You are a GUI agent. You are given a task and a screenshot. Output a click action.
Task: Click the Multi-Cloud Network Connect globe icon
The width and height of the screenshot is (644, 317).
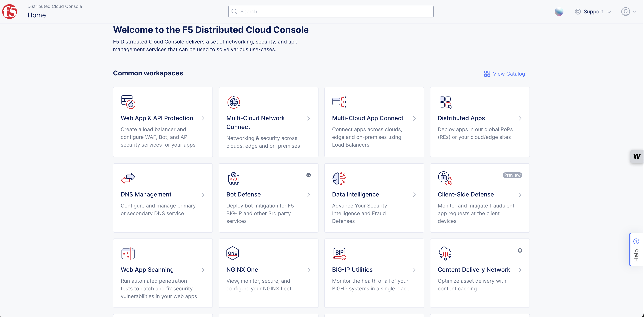pyautogui.click(x=234, y=102)
